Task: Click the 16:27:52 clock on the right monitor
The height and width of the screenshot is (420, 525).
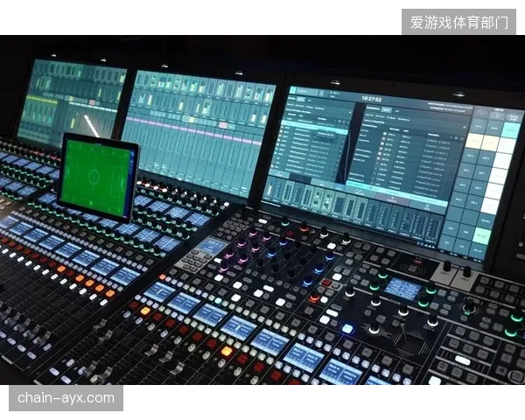Action: pos(371,99)
